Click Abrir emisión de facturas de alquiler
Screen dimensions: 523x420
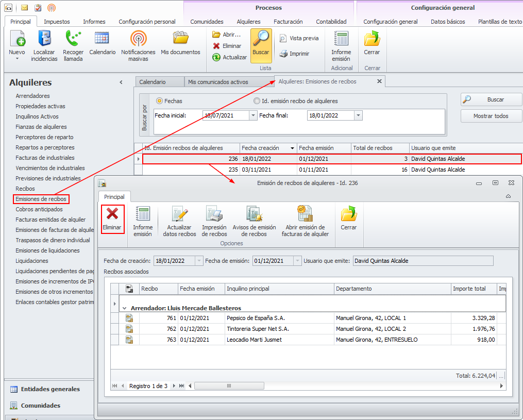(x=305, y=222)
